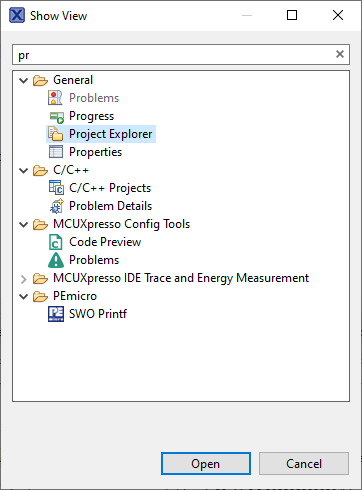Screen dimensions: 362x490
Task: Click the General category label
Action: (73, 80)
